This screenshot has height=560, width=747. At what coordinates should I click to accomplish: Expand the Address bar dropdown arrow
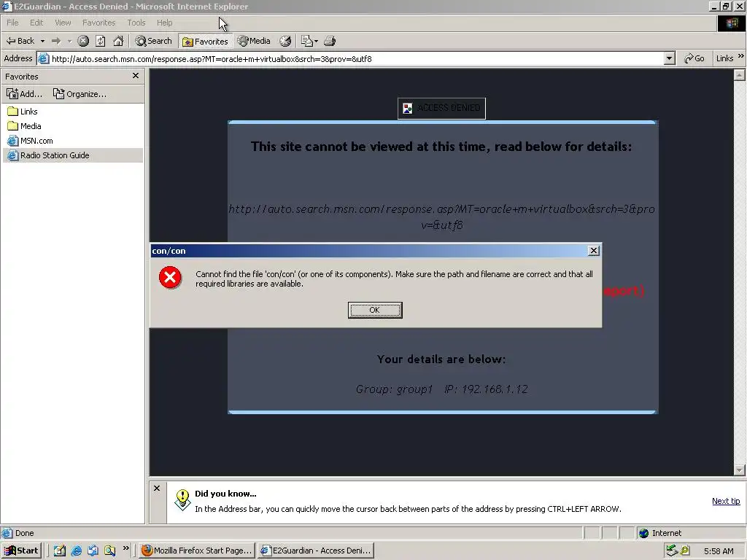point(670,58)
